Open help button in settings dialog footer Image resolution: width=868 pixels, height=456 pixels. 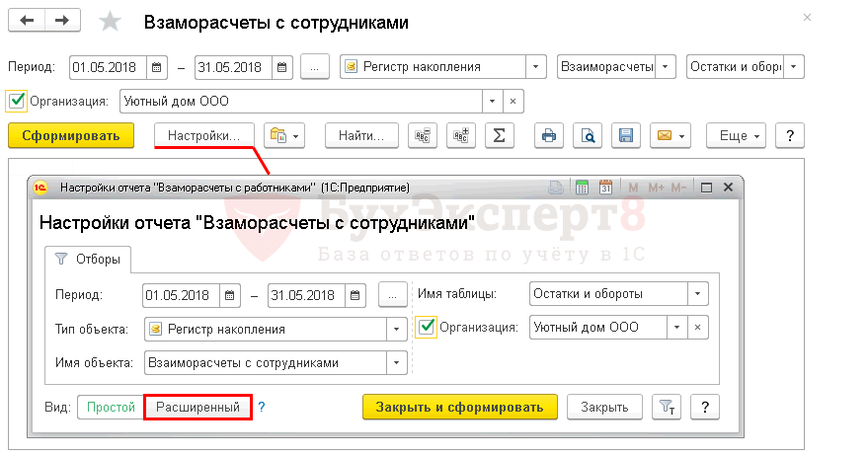coord(705,408)
